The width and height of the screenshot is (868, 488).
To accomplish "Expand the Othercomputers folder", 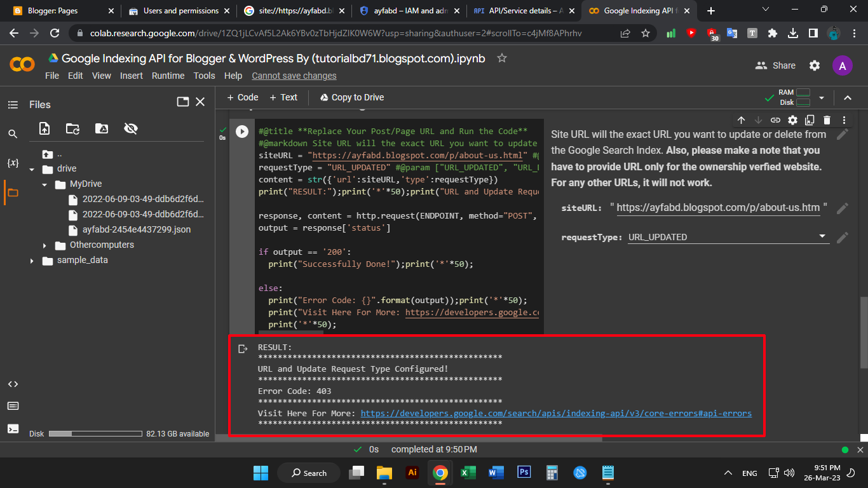I will click(x=44, y=245).
